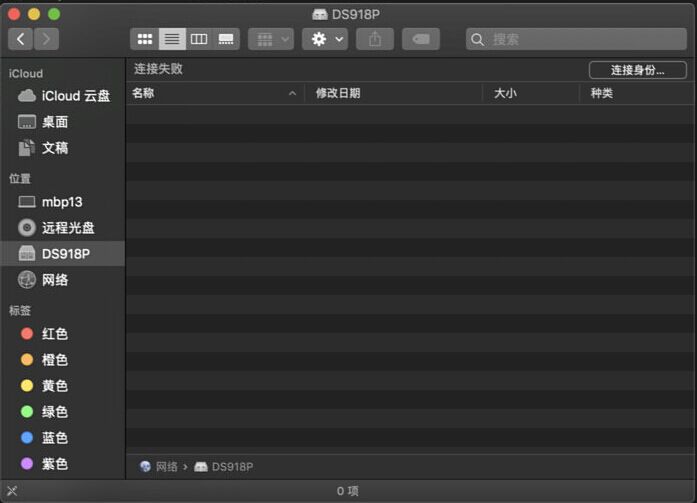Open iCloud 云盘 in sidebar
Viewport: 697px width, 503px height.
[63, 96]
